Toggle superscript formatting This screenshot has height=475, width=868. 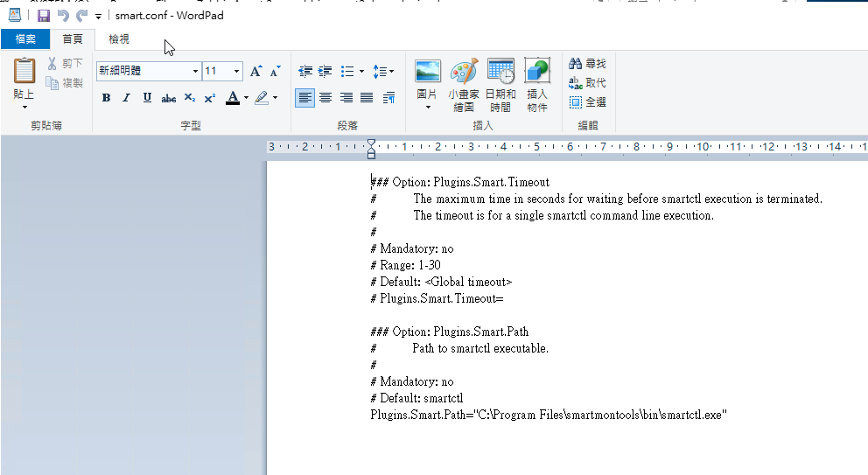209,98
